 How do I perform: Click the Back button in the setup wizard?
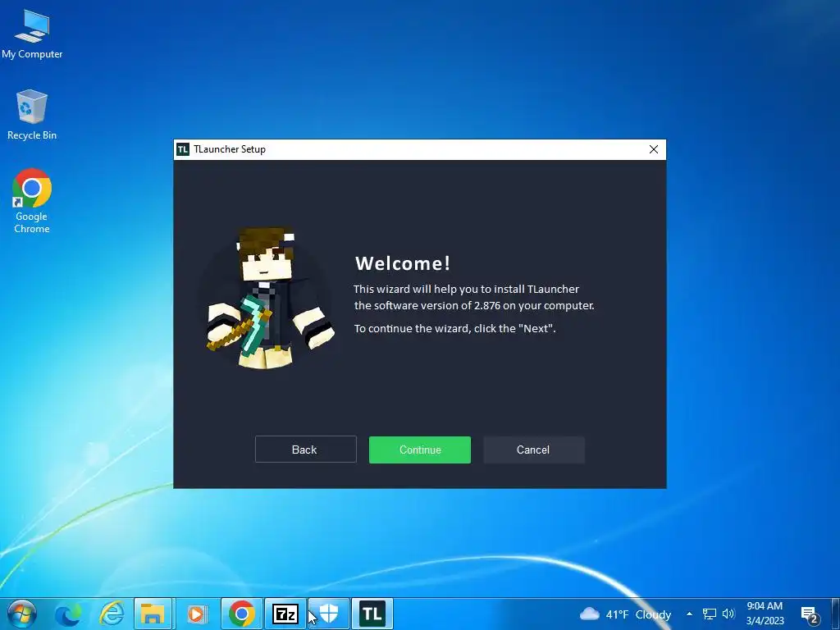[x=305, y=450]
